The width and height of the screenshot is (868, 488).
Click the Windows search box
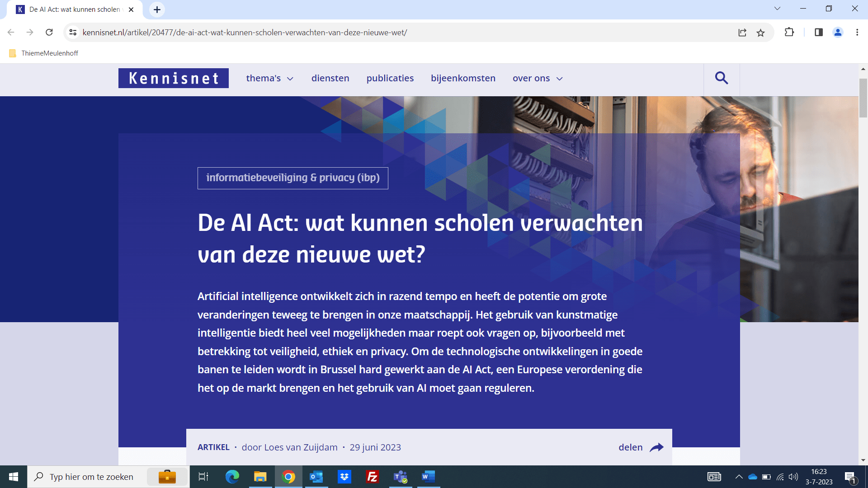[x=108, y=477]
